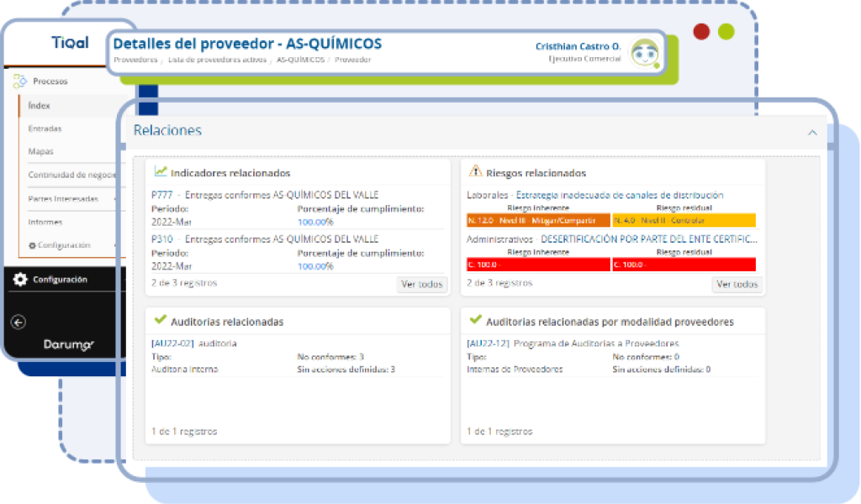Open risk DESERTIFICACIÓN POR PARTE DEL ENTE
The height and width of the screenshot is (504, 861).
click(x=649, y=239)
